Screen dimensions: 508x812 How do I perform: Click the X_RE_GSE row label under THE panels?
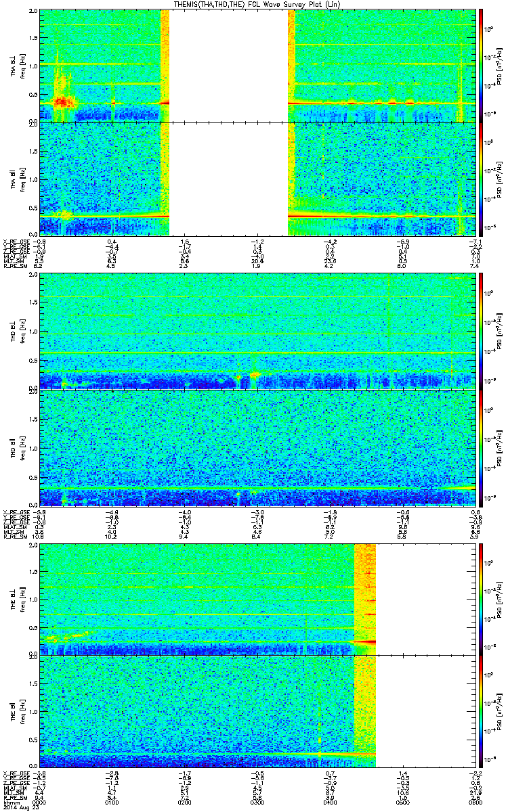(15, 773)
